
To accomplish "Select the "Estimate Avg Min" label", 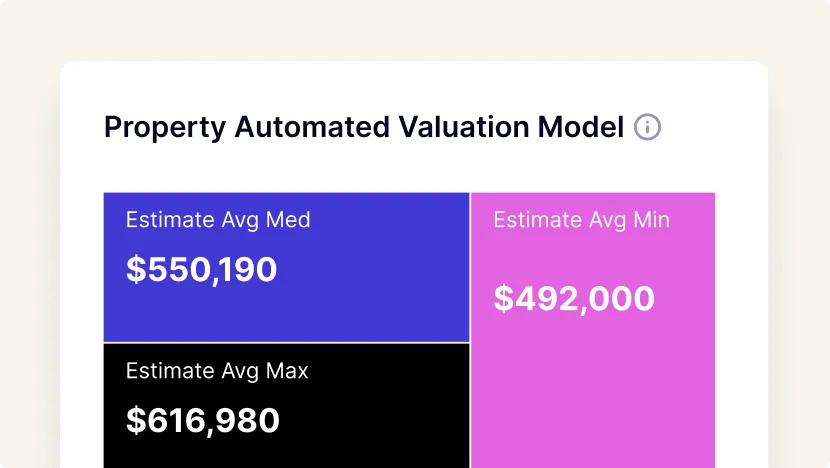I will click(582, 220).
